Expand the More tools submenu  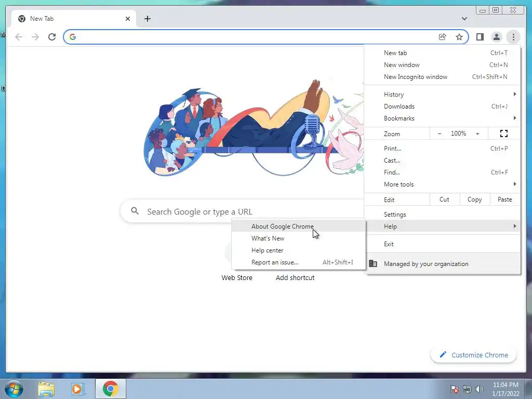(x=443, y=184)
